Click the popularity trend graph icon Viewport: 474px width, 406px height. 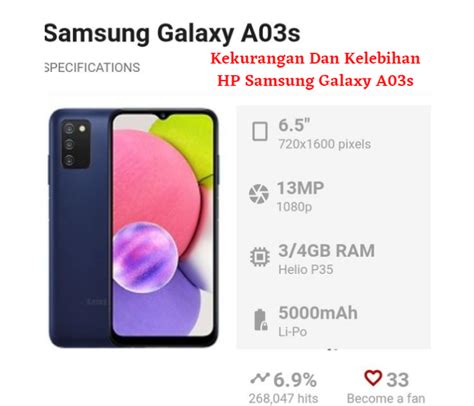click(x=260, y=378)
